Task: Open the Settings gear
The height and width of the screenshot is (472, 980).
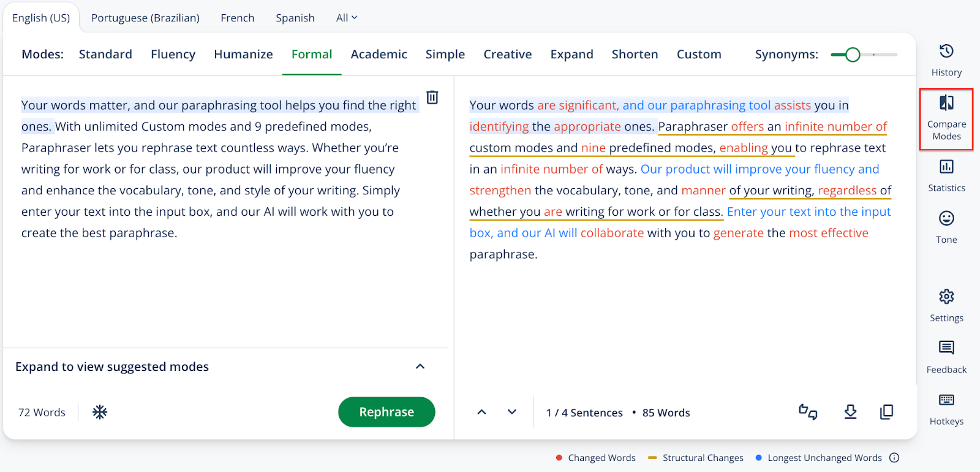Action: point(946,305)
